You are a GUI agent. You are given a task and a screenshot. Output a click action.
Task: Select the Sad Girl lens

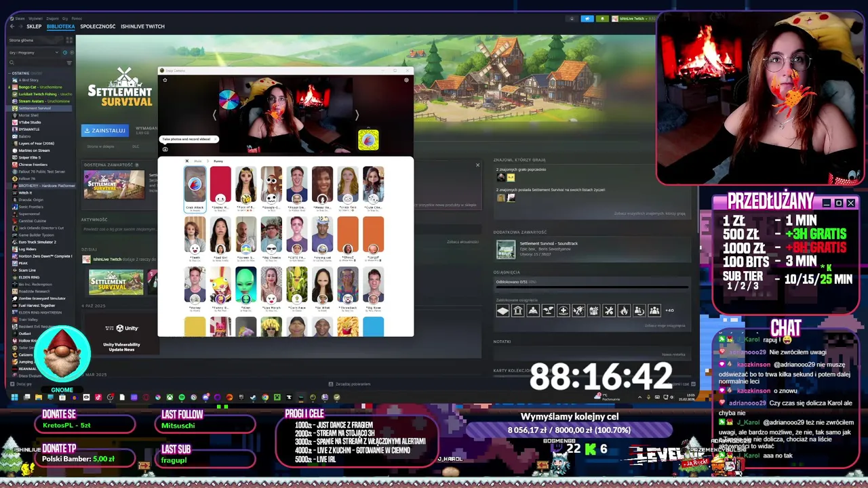pyautogui.click(x=220, y=239)
